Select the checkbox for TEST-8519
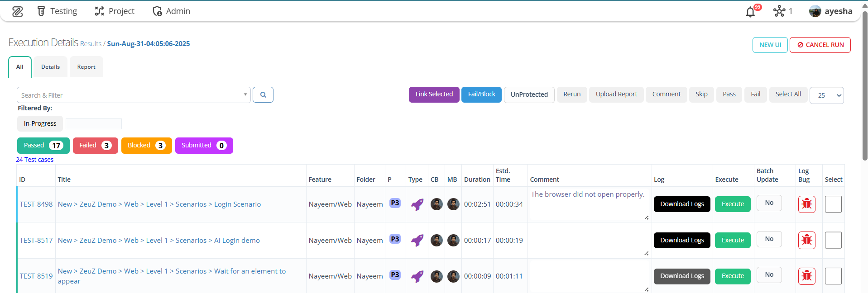This screenshot has width=868, height=293. click(833, 276)
